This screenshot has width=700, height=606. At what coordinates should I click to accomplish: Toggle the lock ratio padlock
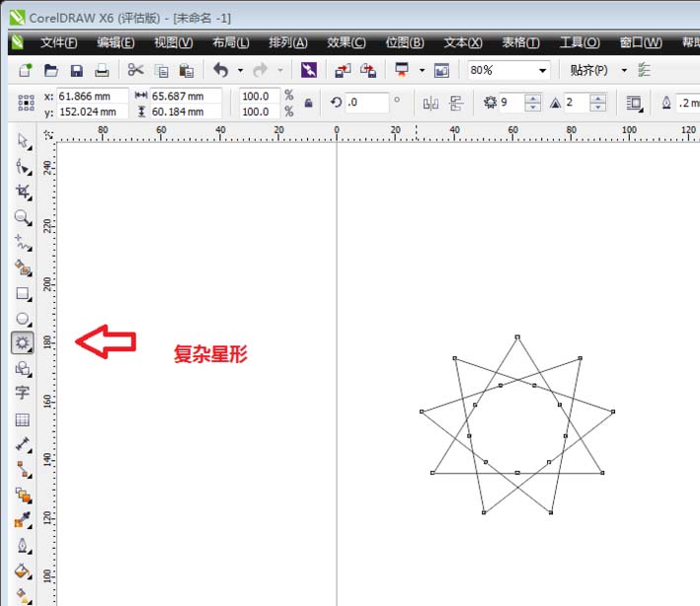point(308,103)
